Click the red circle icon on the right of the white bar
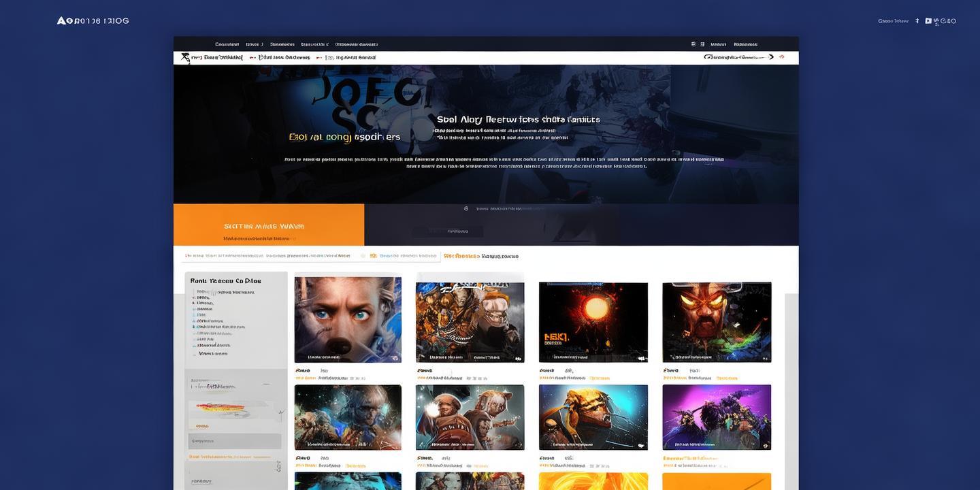Viewport: 980px width, 490px height. click(782, 57)
